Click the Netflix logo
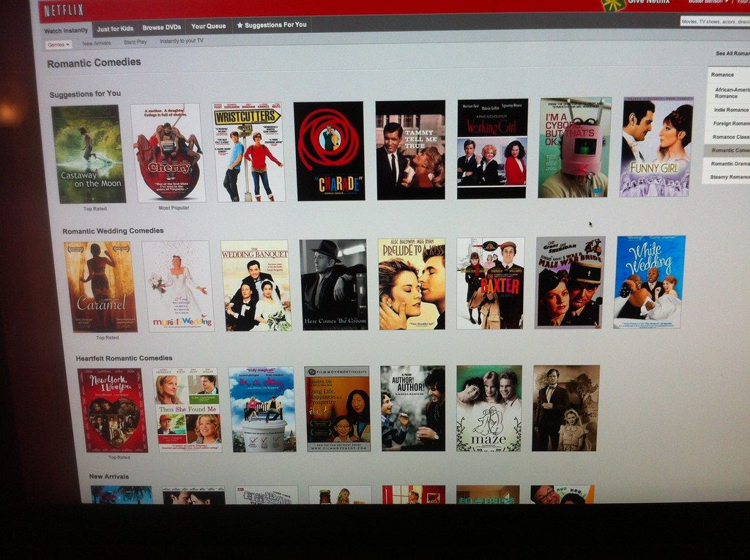Image resolution: width=750 pixels, height=560 pixels. coord(64,10)
